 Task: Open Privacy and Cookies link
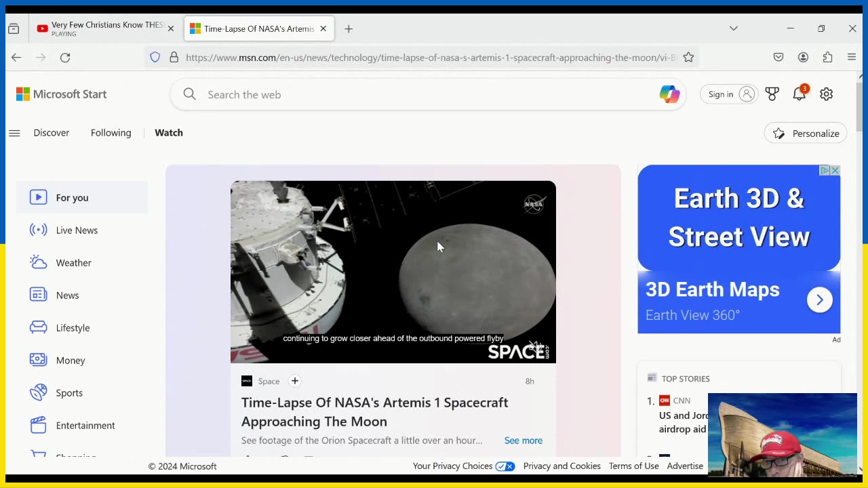(562, 466)
